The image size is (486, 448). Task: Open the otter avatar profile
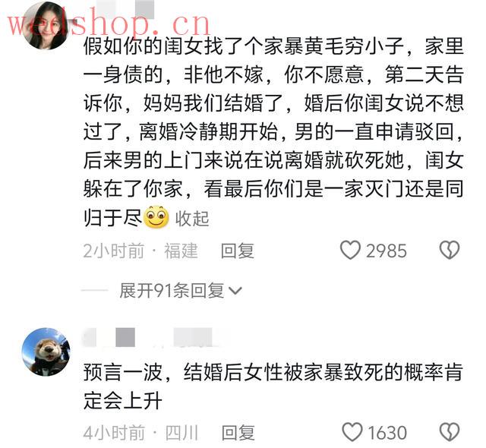pos(46,352)
